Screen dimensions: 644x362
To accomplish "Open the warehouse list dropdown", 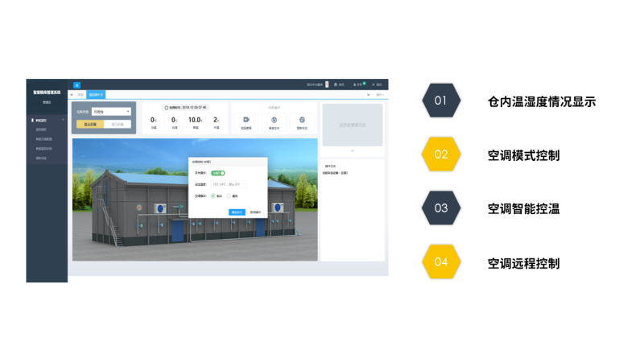I will (110, 112).
